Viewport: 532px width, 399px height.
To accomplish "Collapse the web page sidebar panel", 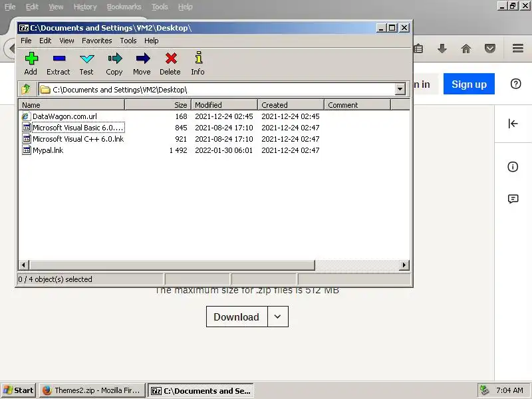I will [x=513, y=124].
